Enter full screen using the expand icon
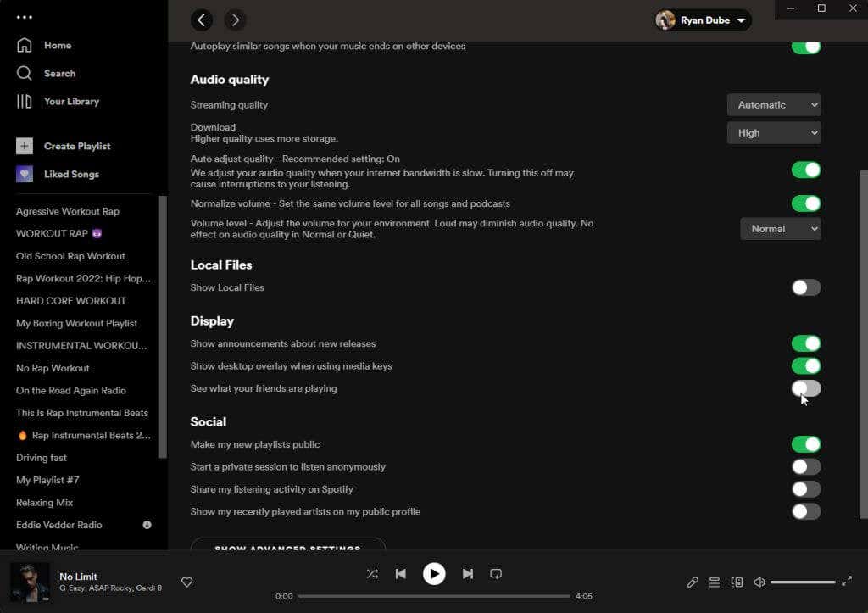Image resolution: width=868 pixels, height=613 pixels. [x=847, y=582]
